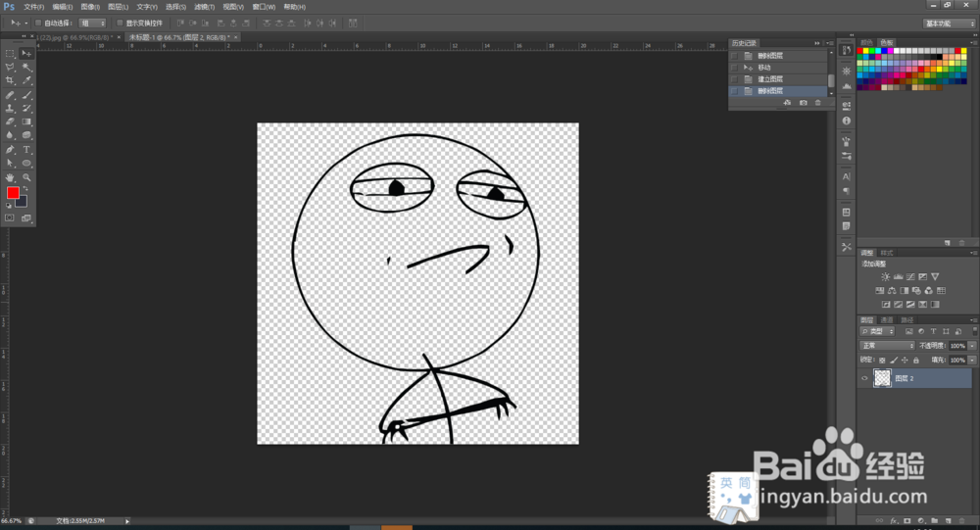Viewport: 980px width, 530px height.
Task: Add Color Balance adjustment
Action: tap(892, 291)
